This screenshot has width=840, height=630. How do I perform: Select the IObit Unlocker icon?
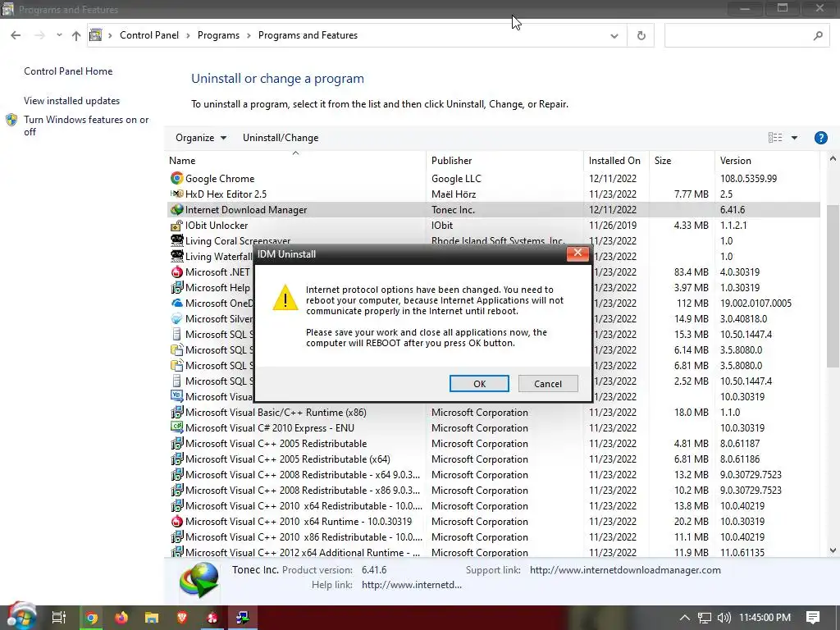click(177, 225)
